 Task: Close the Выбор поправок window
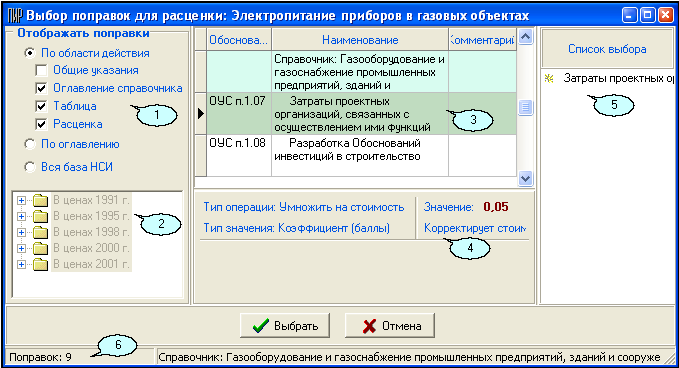point(665,16)
